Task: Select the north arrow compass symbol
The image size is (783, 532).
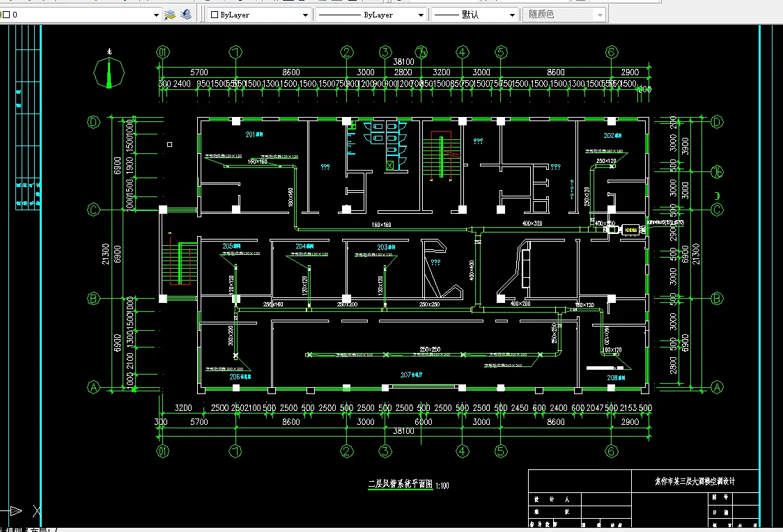Action: click(109, 72)
